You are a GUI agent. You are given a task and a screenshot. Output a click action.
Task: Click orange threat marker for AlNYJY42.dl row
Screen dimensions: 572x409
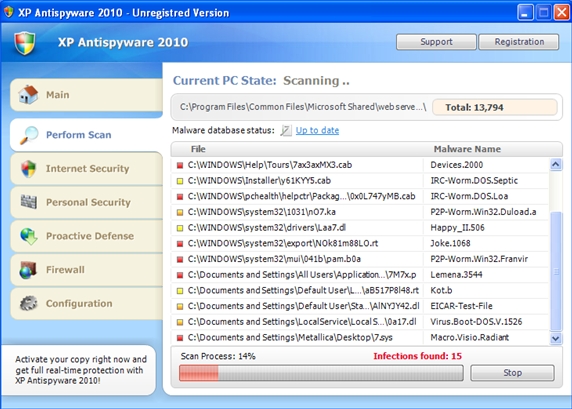point(180,306)
